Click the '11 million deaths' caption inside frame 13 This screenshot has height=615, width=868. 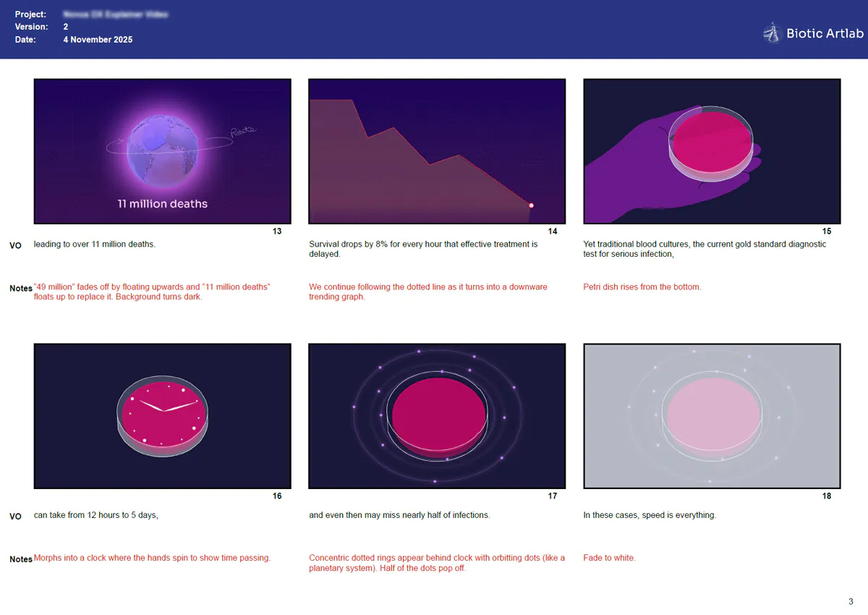click(163, 204)
